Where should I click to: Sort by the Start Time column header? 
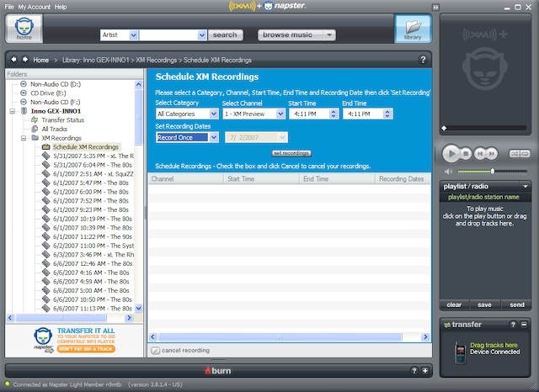(x=262, y=179)
